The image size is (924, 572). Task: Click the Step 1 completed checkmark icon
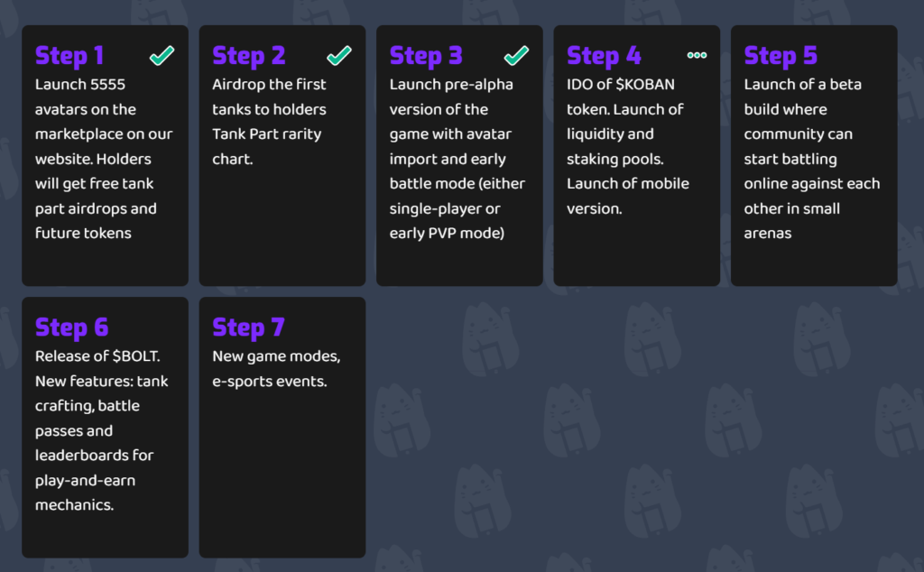[x=162, y=56]
